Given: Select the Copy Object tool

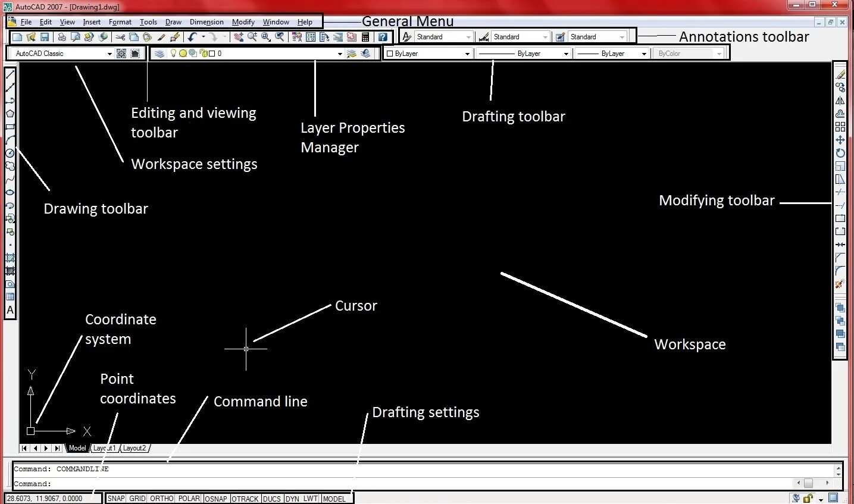Looking at the screenshot, I should click(840, 87).
